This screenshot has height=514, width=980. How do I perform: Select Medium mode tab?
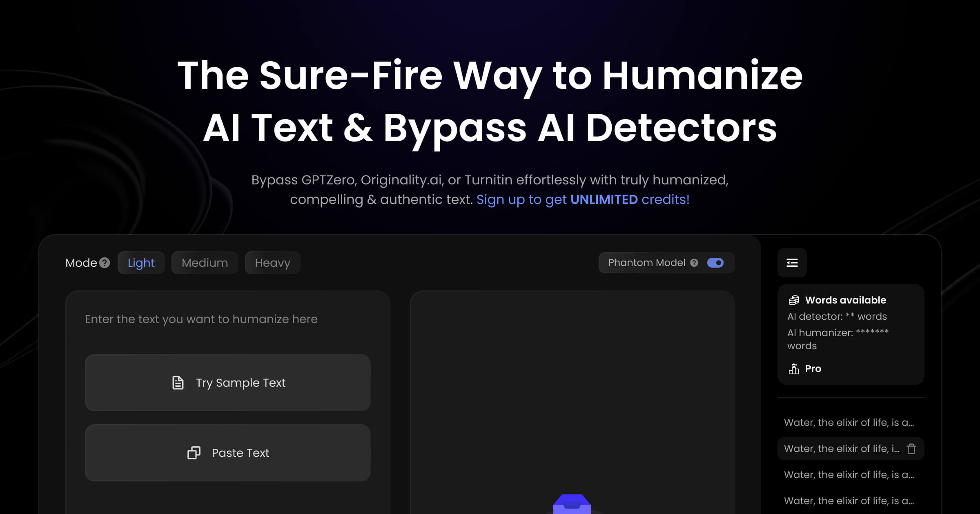205,262
